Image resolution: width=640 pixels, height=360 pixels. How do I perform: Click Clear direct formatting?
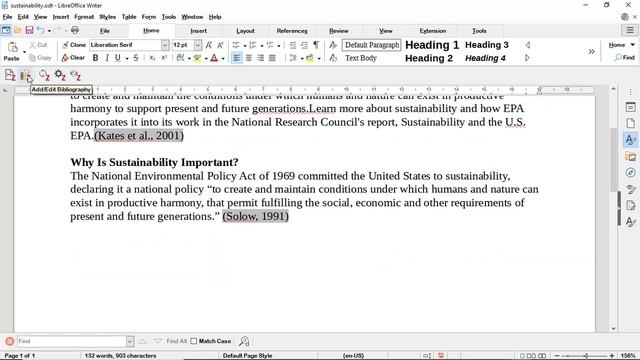click(x=73, y=58)
